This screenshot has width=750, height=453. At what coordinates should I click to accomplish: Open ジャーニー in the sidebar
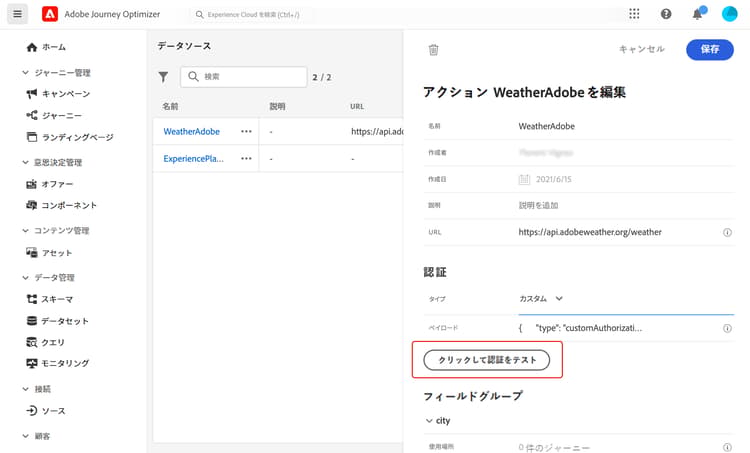click(62, 115)
